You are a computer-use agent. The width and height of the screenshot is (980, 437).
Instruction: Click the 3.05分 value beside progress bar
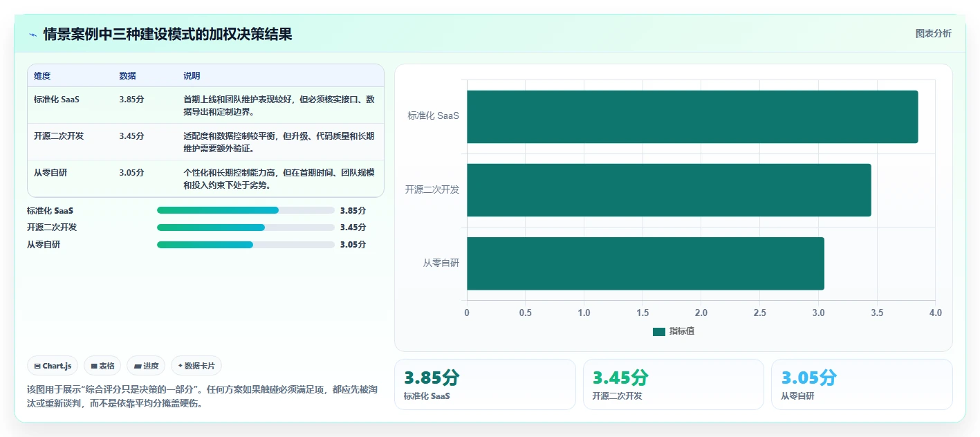(353, 245)
